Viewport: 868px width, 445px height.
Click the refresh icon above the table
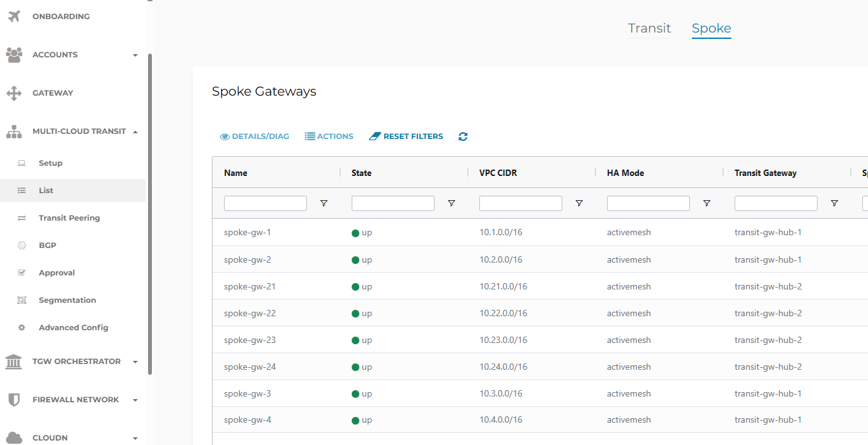(463, 136)
